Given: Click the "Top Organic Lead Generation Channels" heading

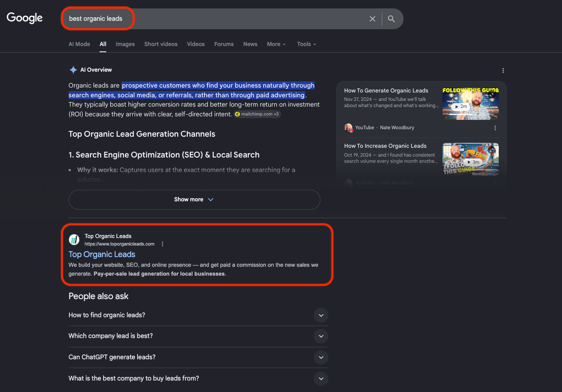Looking at the screenshot, I should pyautogui.click(x=142, y=134).
